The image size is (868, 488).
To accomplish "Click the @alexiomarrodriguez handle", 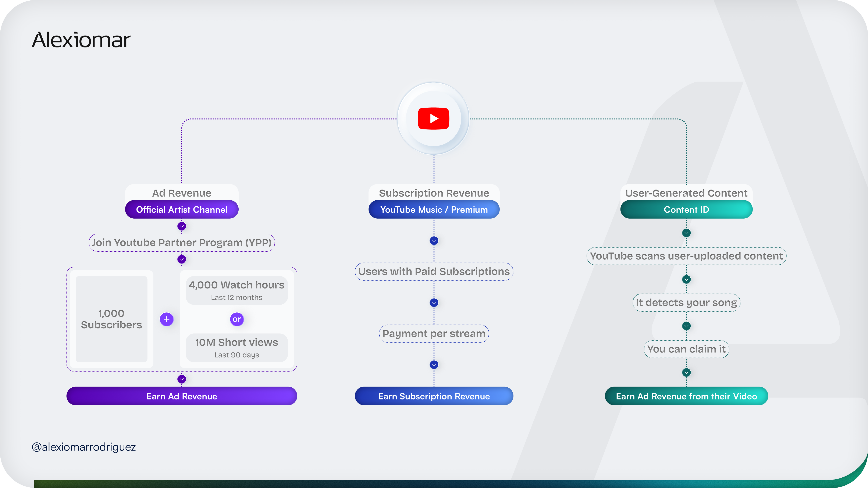I will coord(83,447).
